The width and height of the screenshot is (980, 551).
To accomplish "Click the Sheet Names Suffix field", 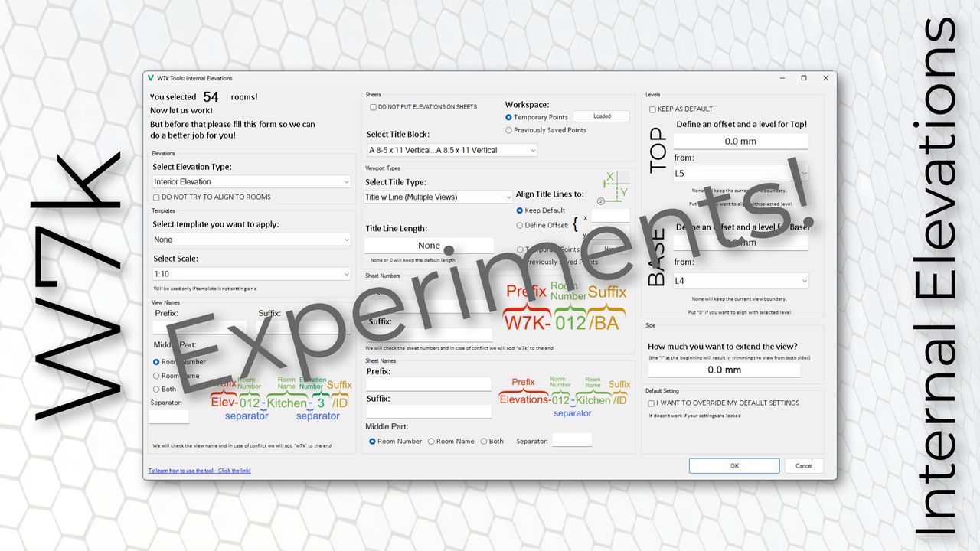I will [428, 411].
